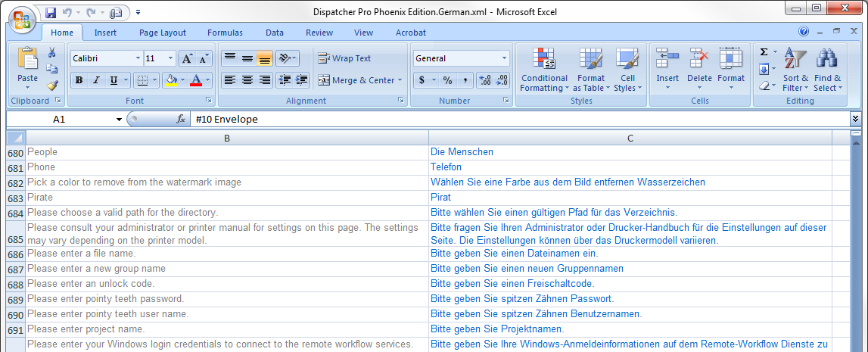The width and height of the screenshot is (868, 352).
Task: Apply Comma Style format
Action: pos(465,80)
